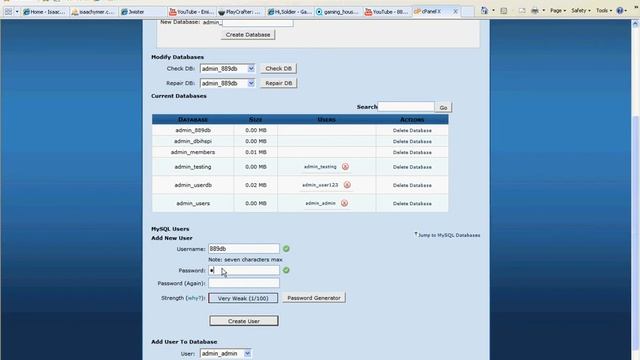Click the admin_user123 user link
Viewport: 640px width, 360px height.
[320, 185]
